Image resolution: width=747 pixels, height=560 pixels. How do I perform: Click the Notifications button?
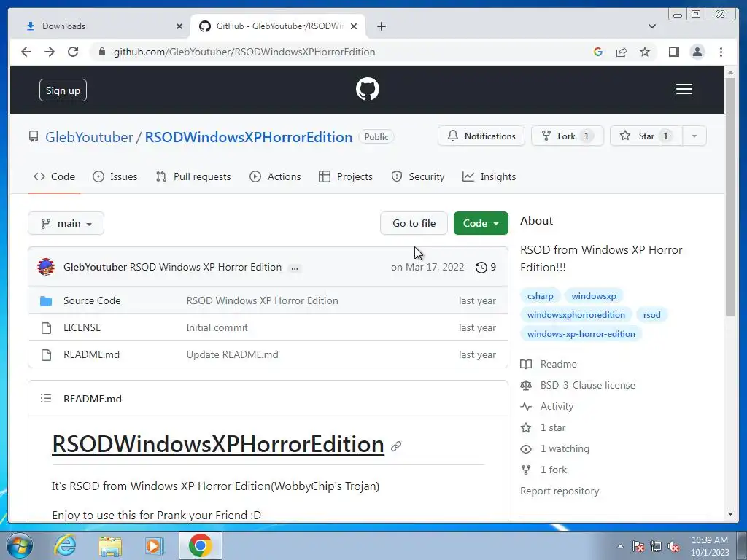(481, 136)
